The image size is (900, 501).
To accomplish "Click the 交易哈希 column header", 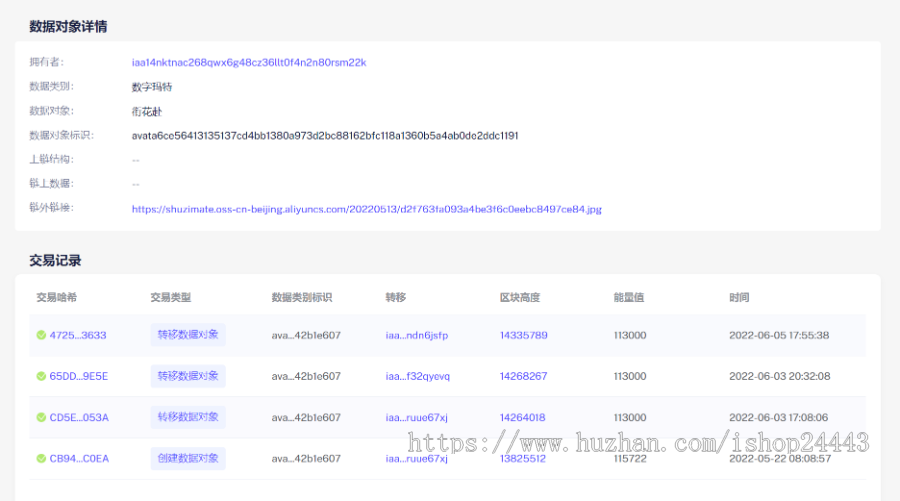I will click(57, 297).
